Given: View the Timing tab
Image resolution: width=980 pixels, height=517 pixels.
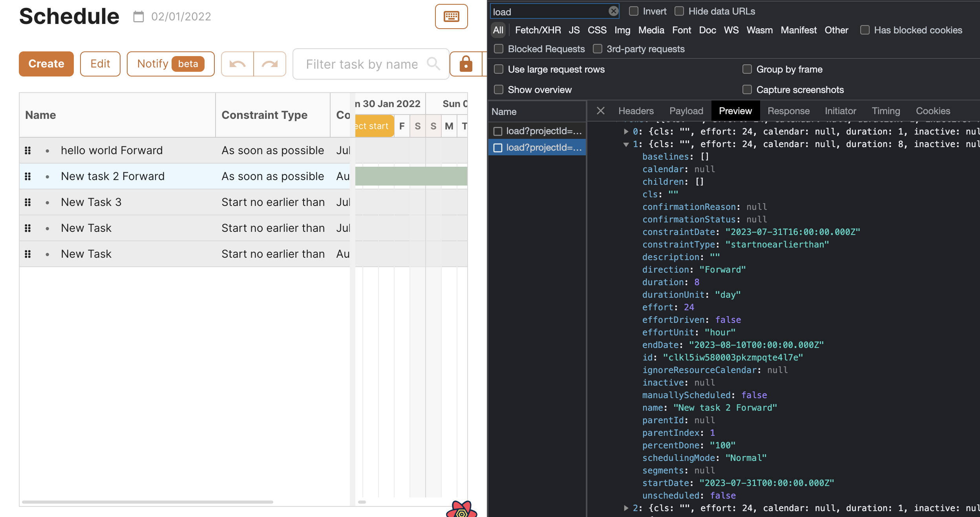Looking at the screenshot, I should 886,111.
